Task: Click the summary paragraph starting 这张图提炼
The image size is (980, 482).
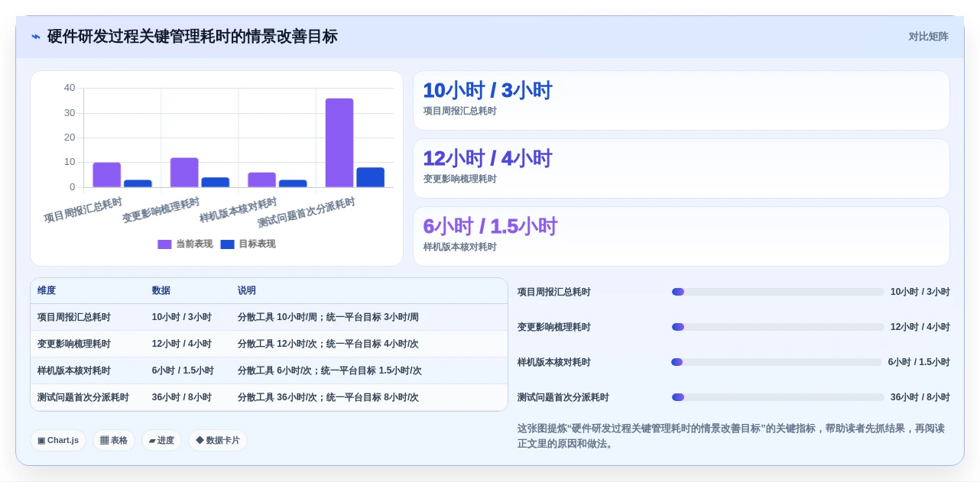Action: [733, 436]
